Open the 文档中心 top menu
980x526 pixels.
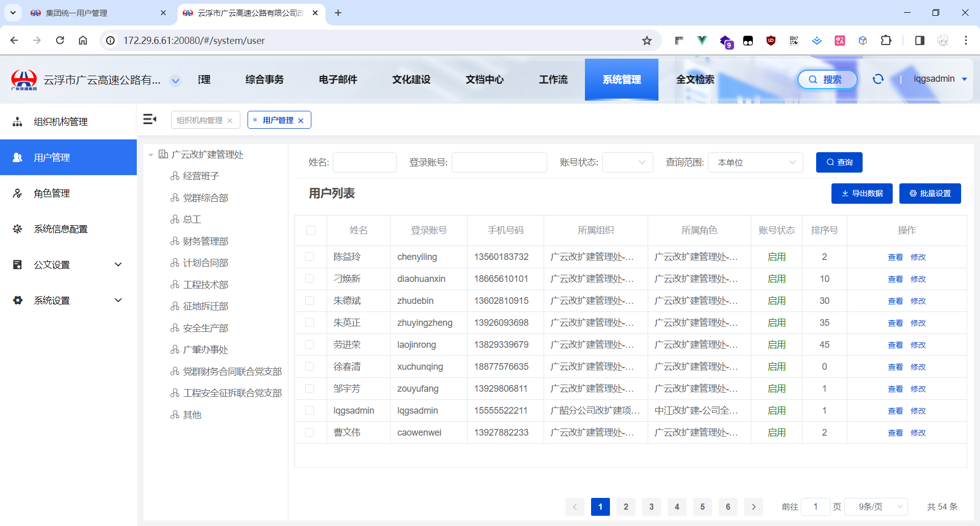484,80
